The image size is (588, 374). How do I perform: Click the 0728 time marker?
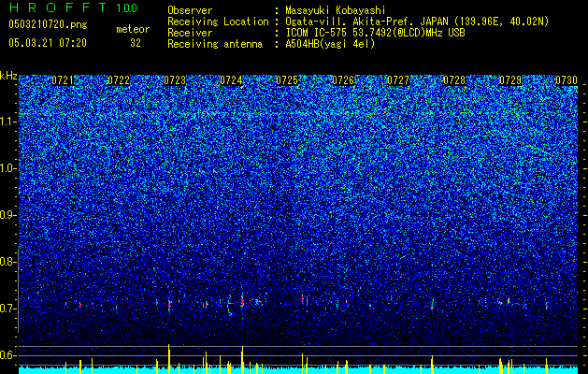(454, 80)
